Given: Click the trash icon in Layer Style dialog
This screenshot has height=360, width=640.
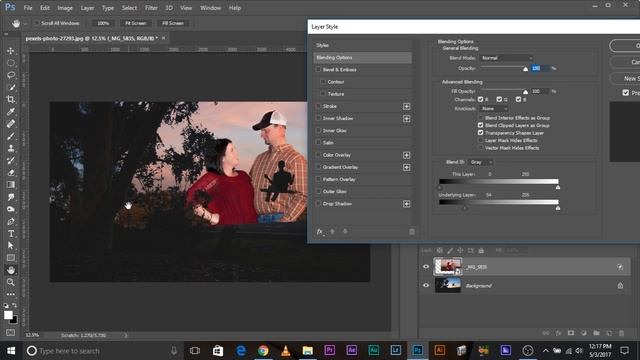Looking at the screenshot, I should tap(412, 231).
